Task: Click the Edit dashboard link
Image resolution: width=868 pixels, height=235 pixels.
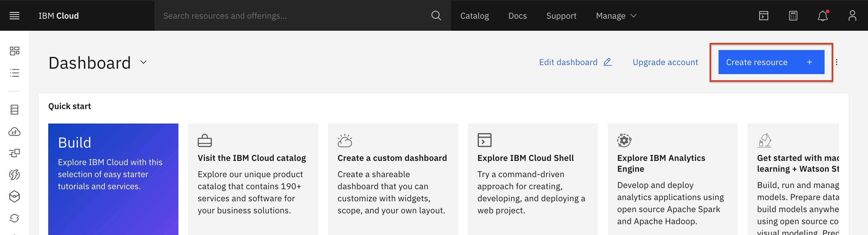Action: [575, 62]
